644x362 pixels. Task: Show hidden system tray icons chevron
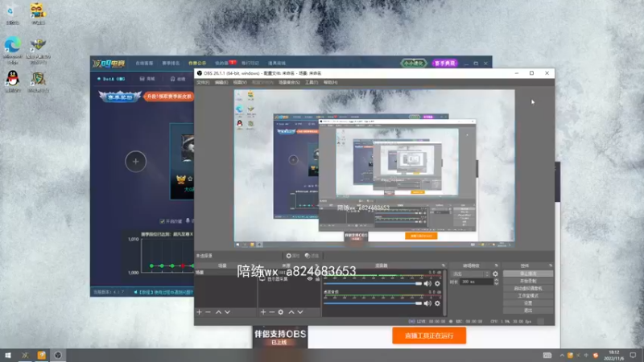coord(561,355)
